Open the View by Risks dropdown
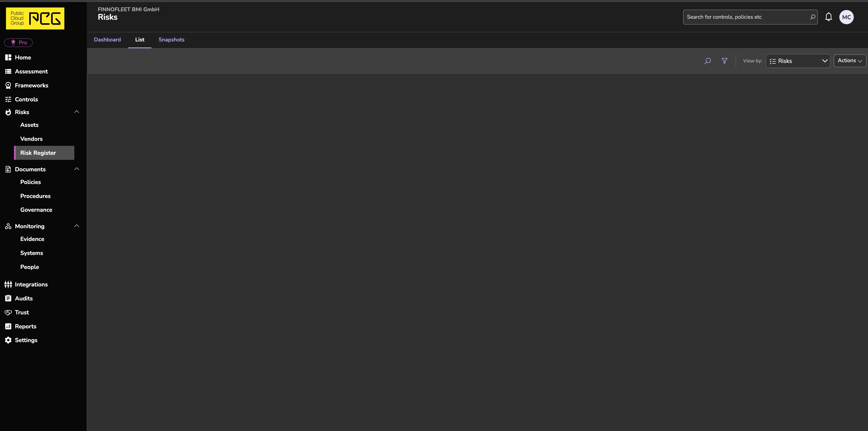The image size is (868, 431). (x=798, y=61)
